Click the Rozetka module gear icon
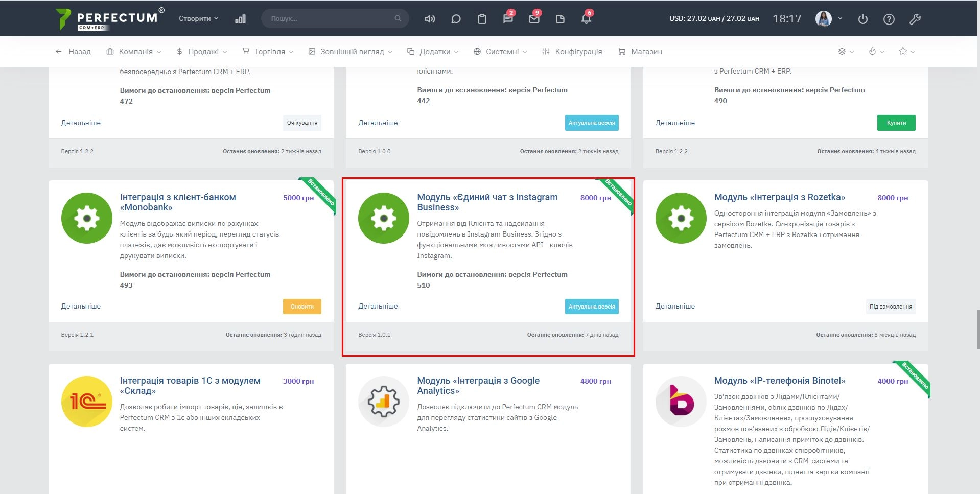 pos(681,218)
